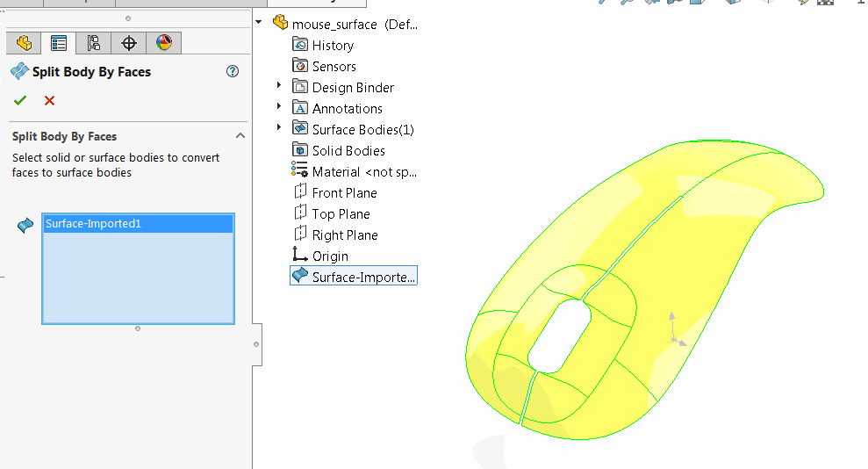Open the DimXpertManager crosshair tab
868x469 pixels.
(128, 43)
